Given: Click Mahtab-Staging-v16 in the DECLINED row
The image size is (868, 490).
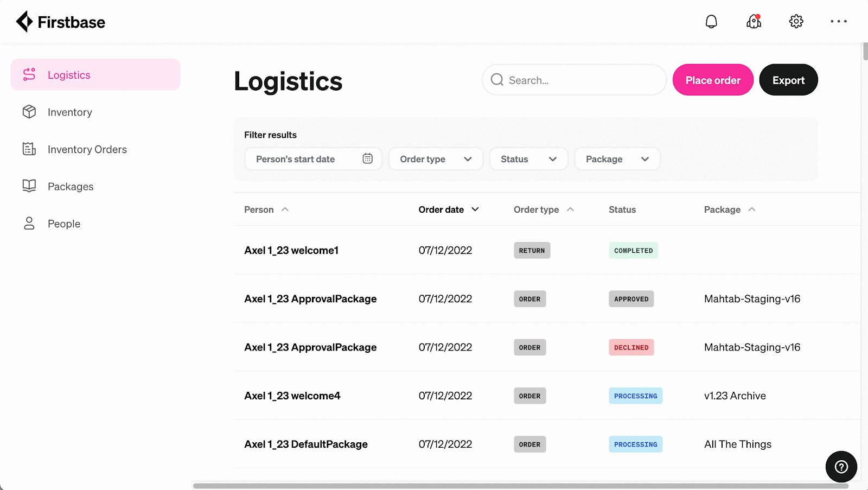Looking at the screenshot, I should click(752, 347).
